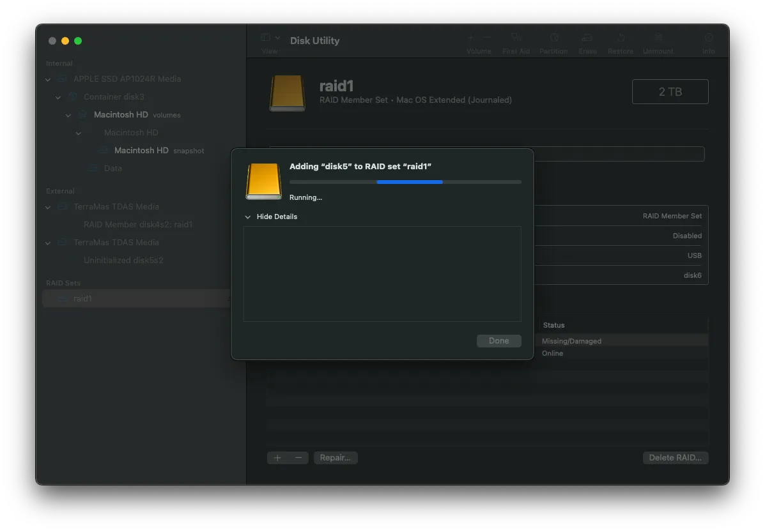Click the raid1 drive icon in header
765x532 pixels.
[x=287, y=93]
